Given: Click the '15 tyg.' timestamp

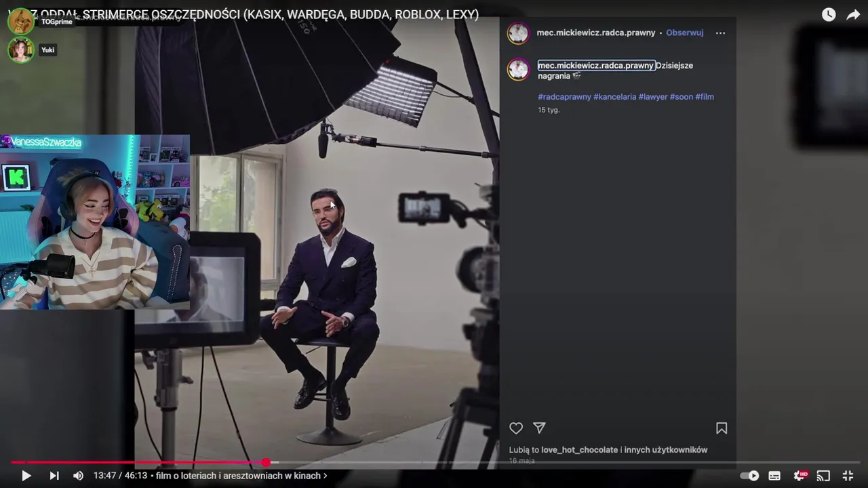Looking at the screenshot, I should (x=549, y=110).
